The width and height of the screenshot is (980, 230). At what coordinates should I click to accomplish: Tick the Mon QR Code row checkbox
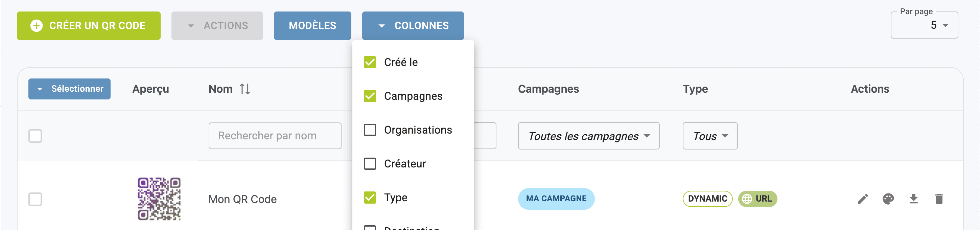click(35, 199)
